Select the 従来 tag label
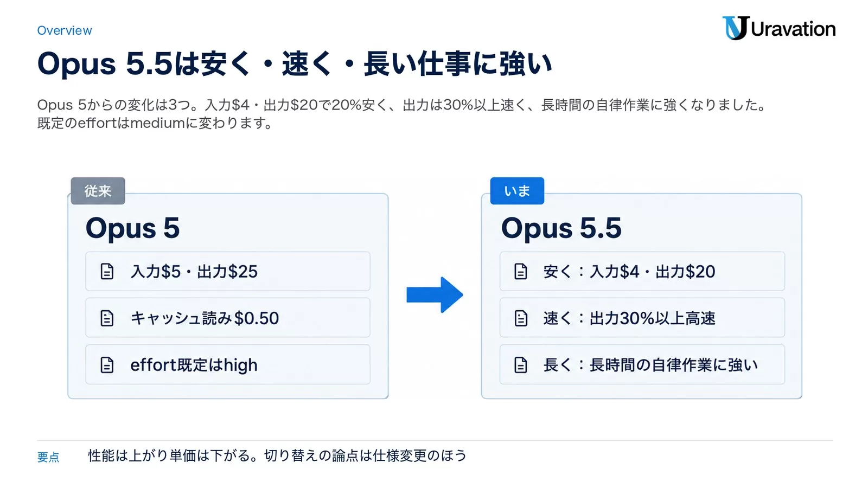This screenshot has height=488, width=868. click(x=98, y=191)
